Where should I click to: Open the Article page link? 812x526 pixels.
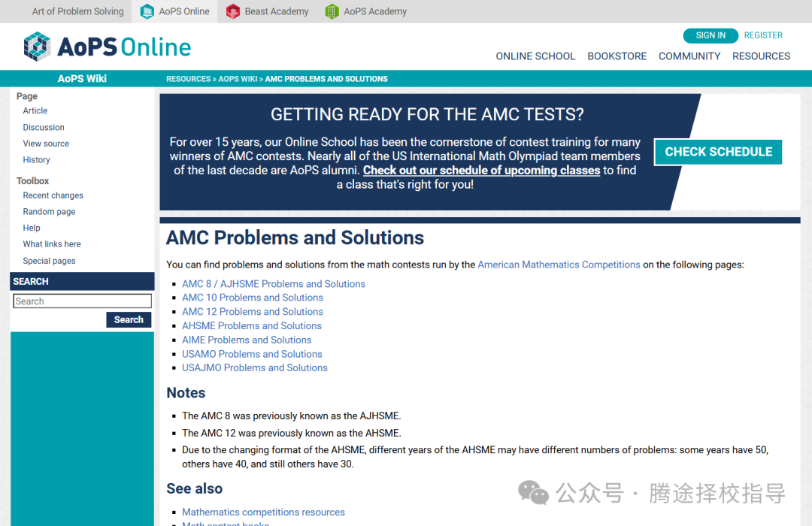pos(35,110)
